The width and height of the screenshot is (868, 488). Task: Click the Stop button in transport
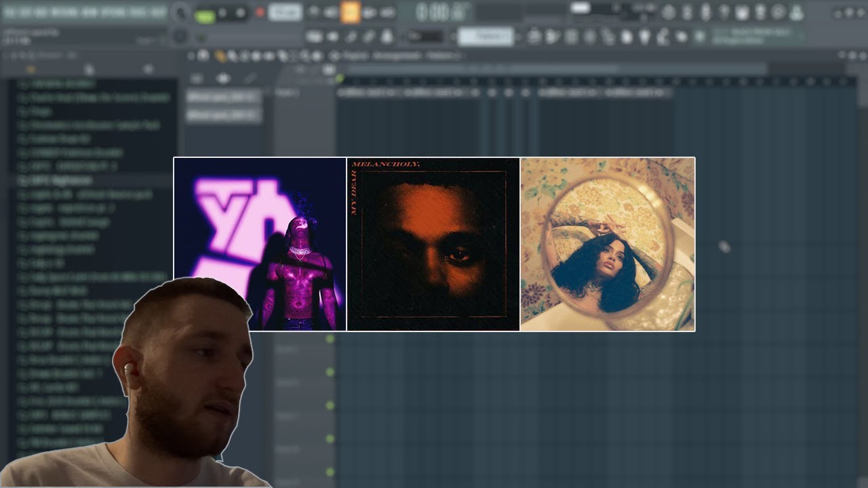[x=241, y=13]
